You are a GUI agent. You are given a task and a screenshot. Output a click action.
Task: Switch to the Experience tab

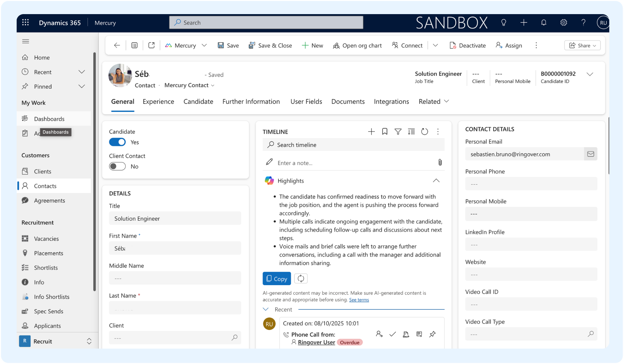click(x=158, y=102)
